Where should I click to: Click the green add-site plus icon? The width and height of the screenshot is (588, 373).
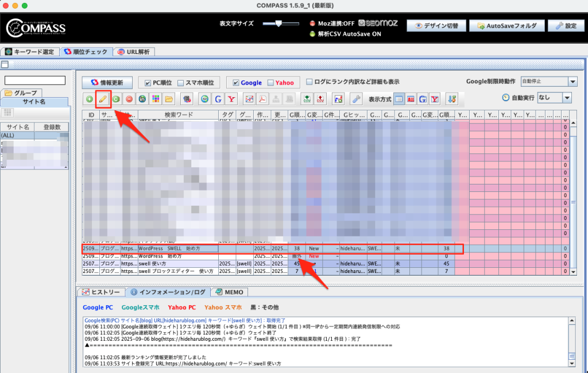[90, 99]
